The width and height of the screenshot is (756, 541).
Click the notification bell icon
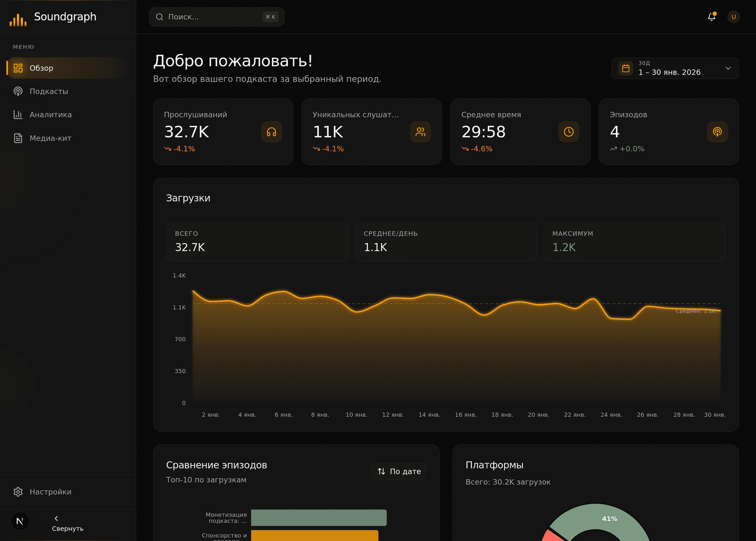[711, 17]
